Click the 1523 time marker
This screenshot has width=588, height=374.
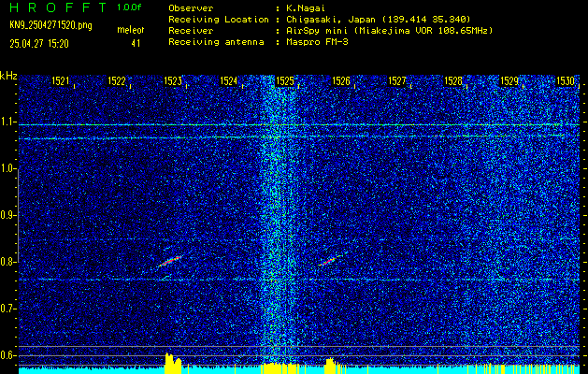[173, 81]
